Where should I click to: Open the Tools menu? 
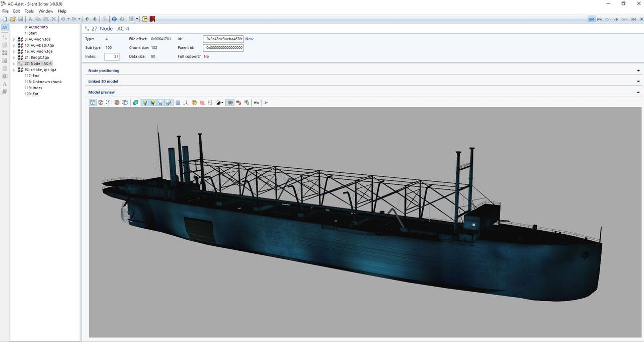tap(29, 11)
